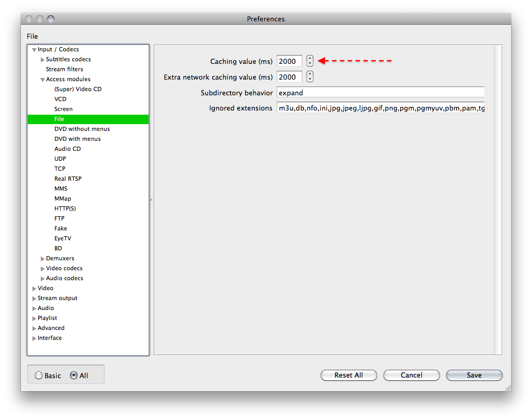Select the Screen access module
532x420 pixels.
pos(63,109)
